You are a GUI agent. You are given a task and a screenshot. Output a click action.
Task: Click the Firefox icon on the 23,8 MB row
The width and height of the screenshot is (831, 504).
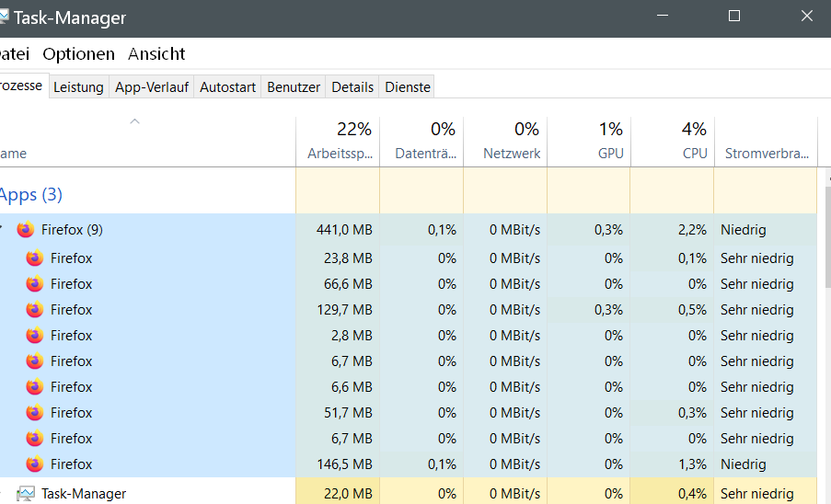pos(35,258)
